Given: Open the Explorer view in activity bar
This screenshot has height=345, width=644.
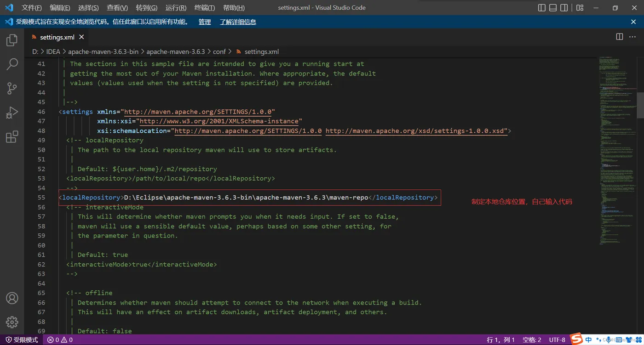Looking at the screenshot, I should tap(12, 40).
